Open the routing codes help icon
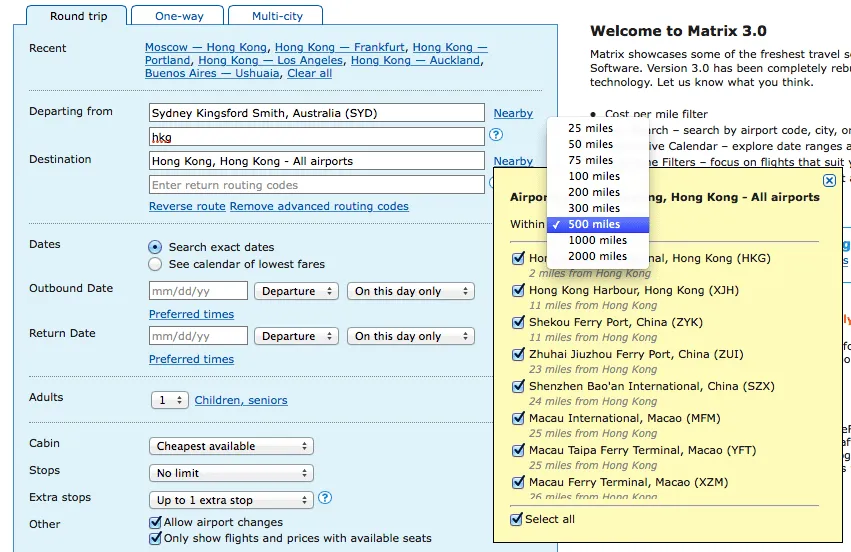851x552 pixels. point(496,135)
